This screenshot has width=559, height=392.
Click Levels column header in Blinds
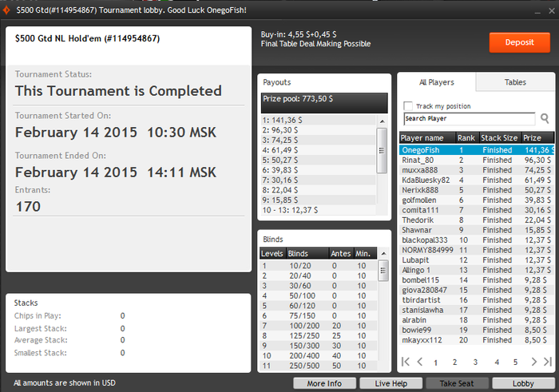(272, 253)
